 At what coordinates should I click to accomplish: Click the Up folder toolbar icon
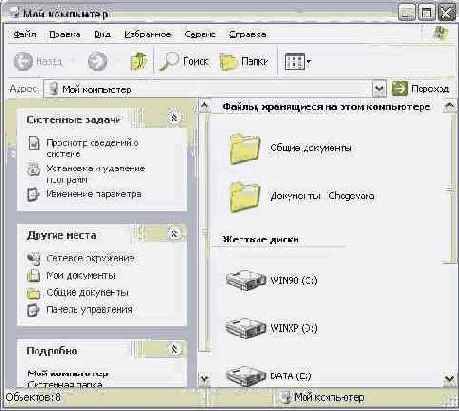point(138,61)
